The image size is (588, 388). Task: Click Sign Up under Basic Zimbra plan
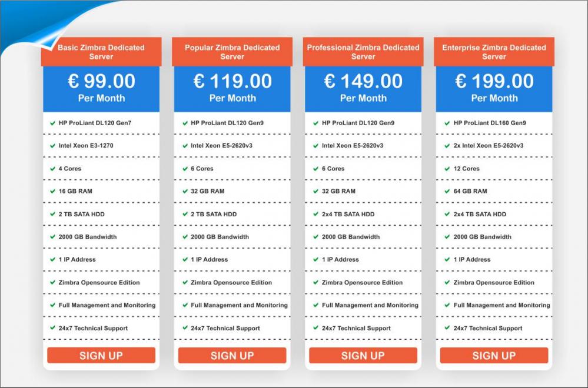(101, 355)
